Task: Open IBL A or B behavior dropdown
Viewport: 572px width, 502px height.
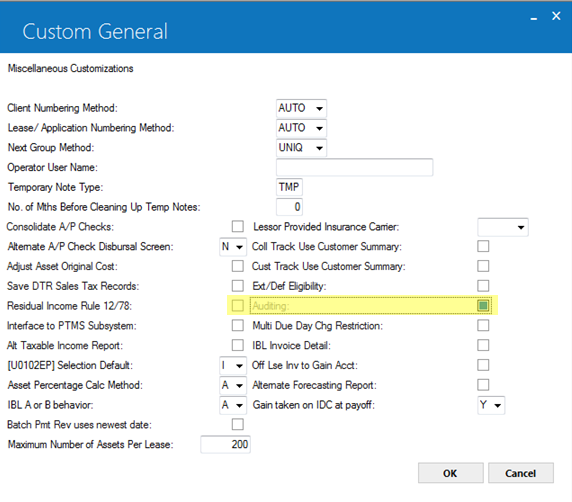Action: [233, 405]
